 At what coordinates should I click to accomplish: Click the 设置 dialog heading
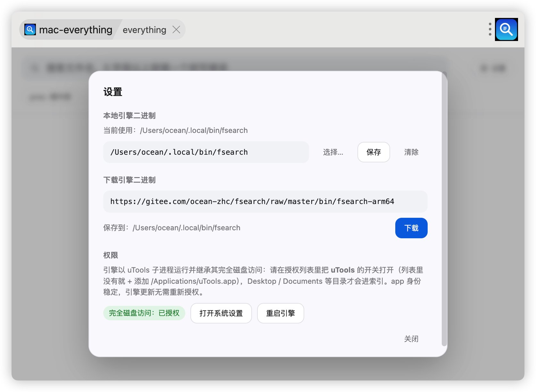(x=113, y=92)
